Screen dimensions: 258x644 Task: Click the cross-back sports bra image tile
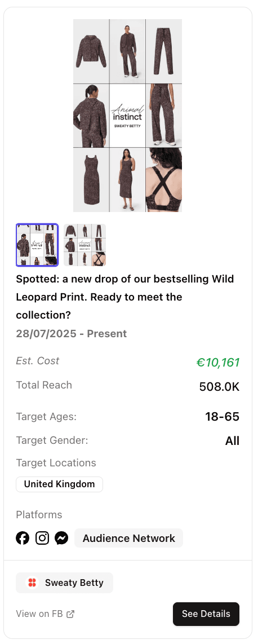[164, 180]
